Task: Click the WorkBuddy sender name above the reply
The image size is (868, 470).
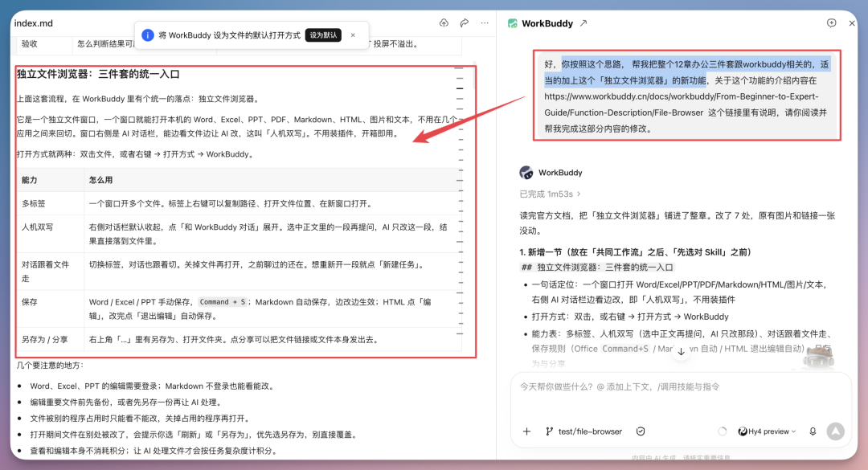Action: point(560,173)
